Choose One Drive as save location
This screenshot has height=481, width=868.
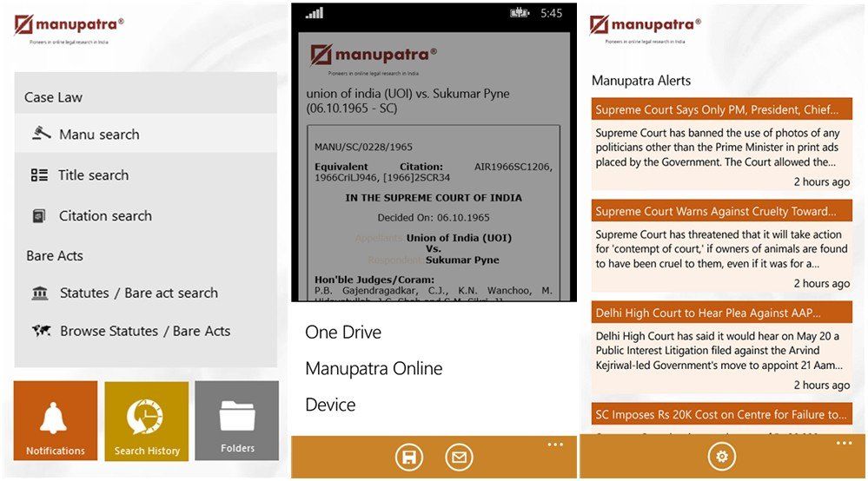click(343, 332)
